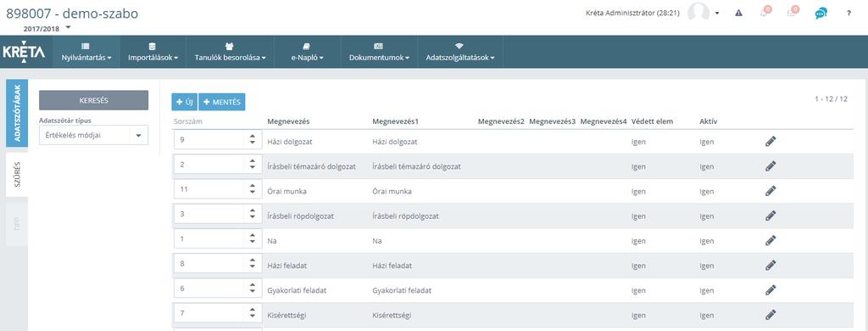Click pencil icon for Órai munka
The image size is (868, 331).
tap(771, 191)
